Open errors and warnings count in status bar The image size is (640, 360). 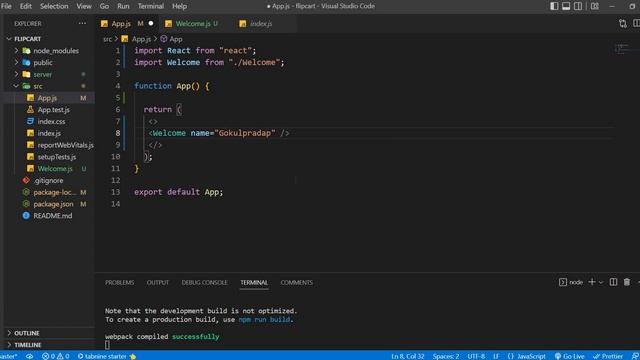pyautogui.click(x=56, y=356)
